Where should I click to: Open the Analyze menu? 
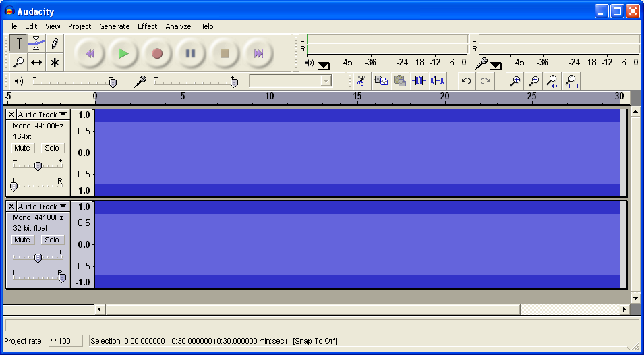pos(178,26)
